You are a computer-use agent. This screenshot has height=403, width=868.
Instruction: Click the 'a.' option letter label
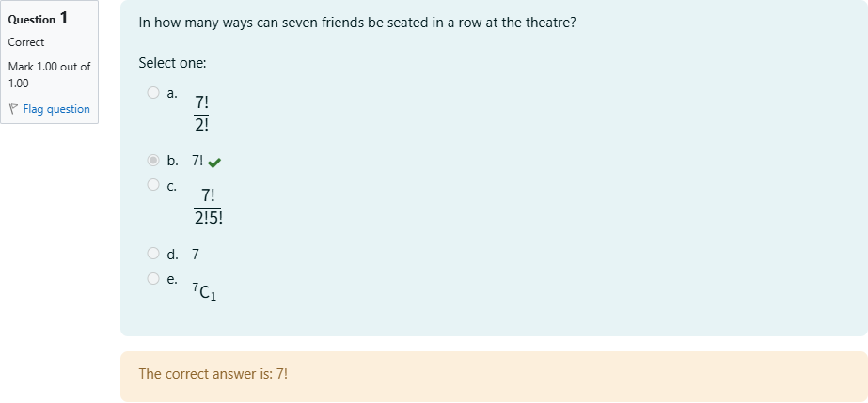pos(172,92)
